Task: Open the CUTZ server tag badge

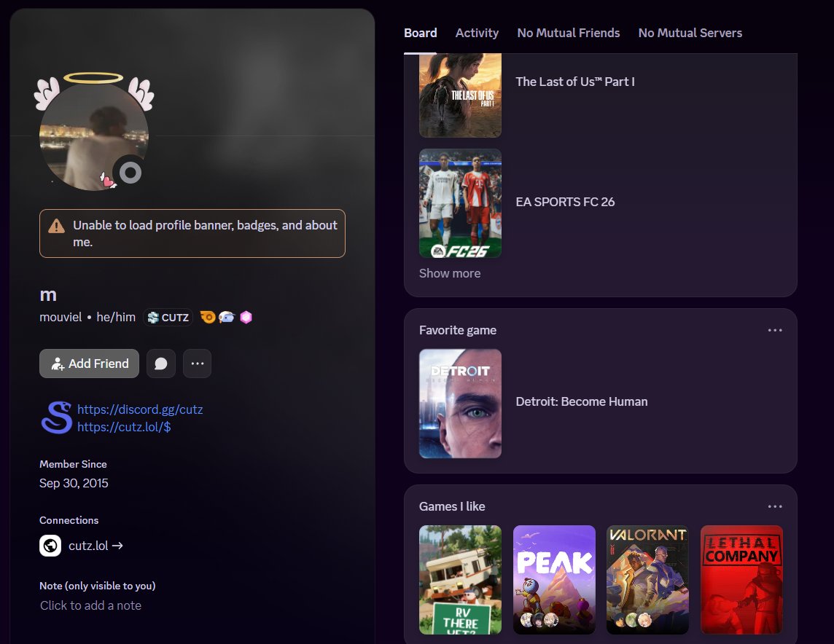Action: (x=168, y=317)
